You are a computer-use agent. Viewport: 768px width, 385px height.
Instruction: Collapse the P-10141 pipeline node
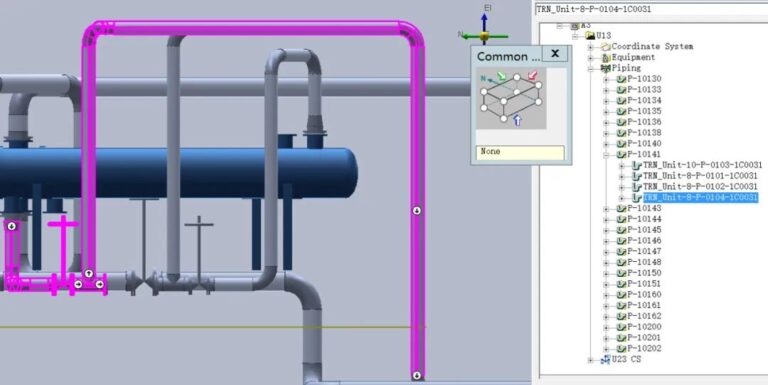[606, 155]
